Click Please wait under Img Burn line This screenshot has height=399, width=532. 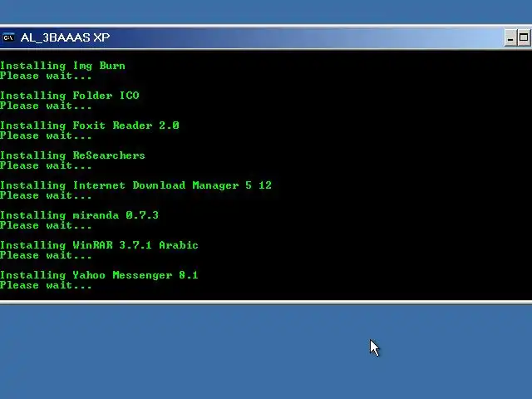pyautogui.click(x=46, y=76)
